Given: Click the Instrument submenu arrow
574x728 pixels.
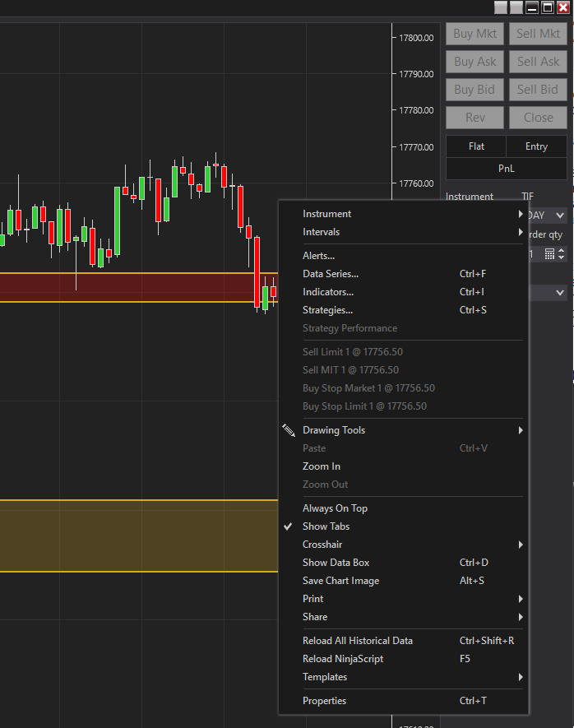Looking at the screenshot, I should click(521, 214).
